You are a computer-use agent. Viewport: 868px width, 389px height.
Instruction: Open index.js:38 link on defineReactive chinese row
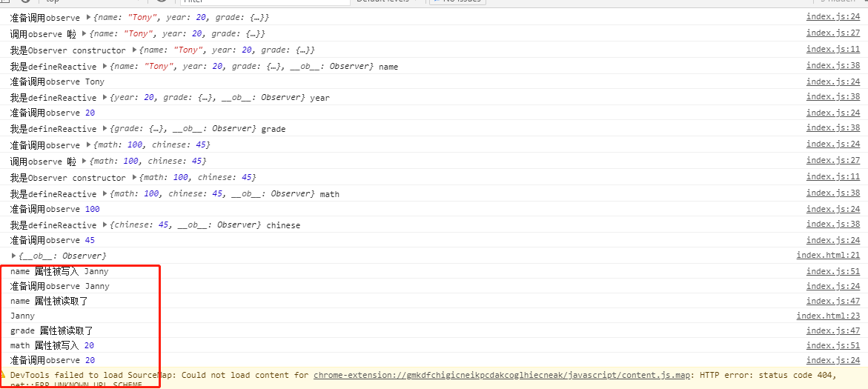pyautogui.click(x=833, y=224)
